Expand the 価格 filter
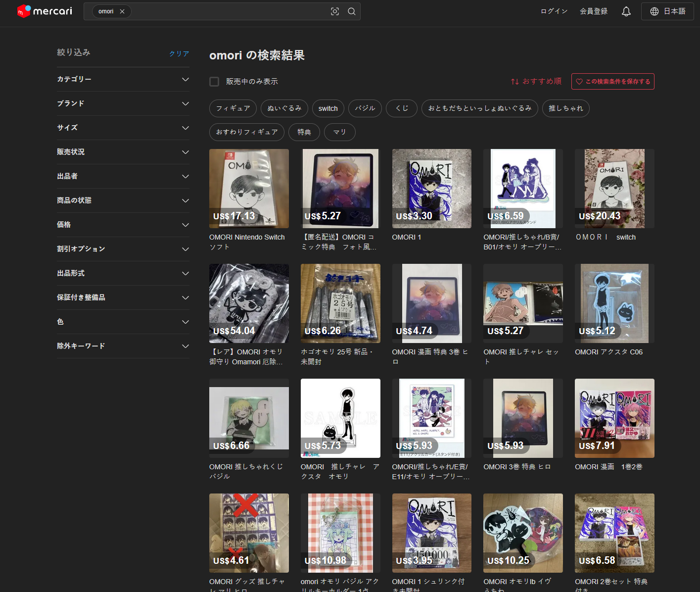 (123, 225)
